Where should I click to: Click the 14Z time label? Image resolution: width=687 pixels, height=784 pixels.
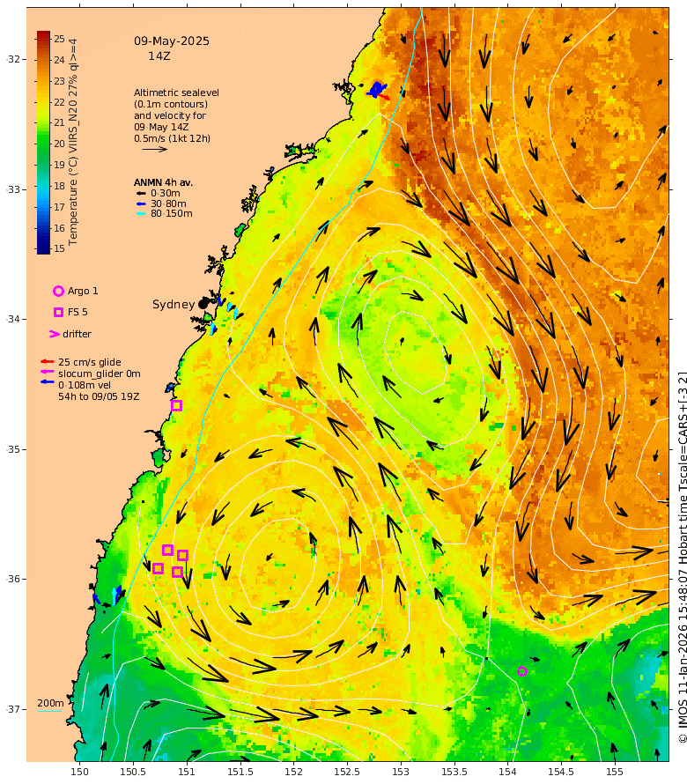tap(159, 56)
